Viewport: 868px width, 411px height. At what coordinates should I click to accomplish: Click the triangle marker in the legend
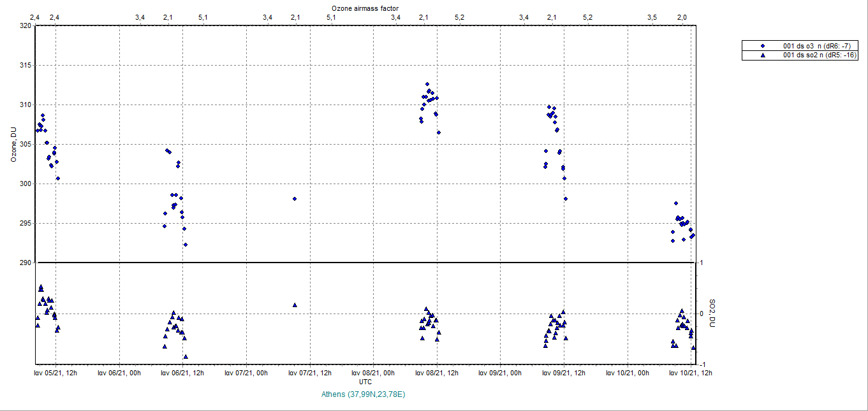tap(762, 56)
